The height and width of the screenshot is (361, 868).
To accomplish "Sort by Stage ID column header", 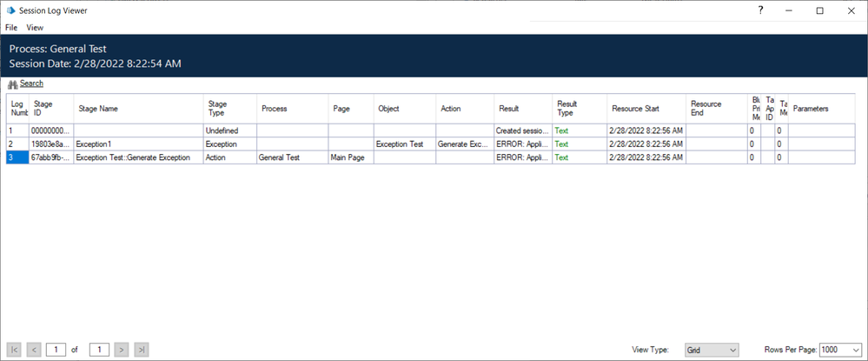I will [51, 109].
